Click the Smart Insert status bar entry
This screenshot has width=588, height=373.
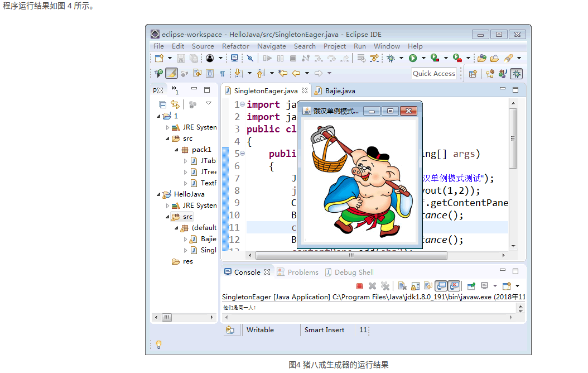324,330
